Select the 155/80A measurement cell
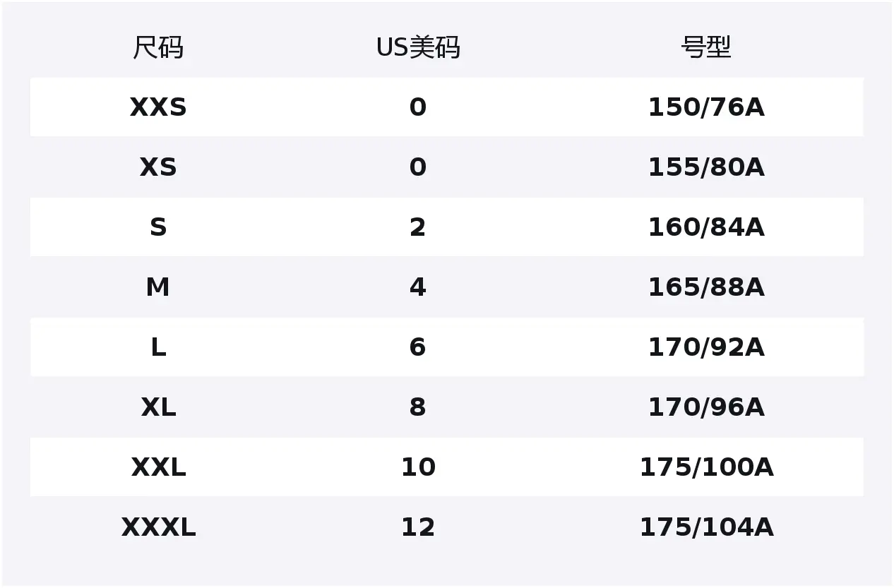This screenshot has width=894, height=588. click(706, 167)
